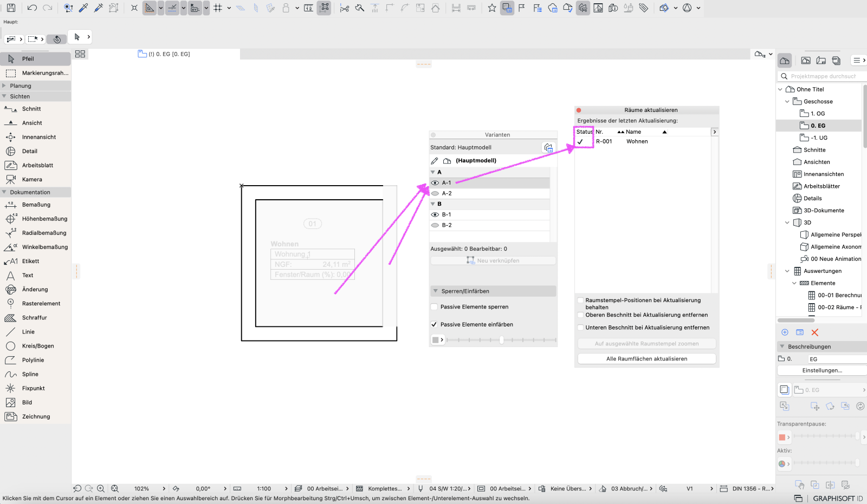Click the save icon in toolbar
The height and width of the screenshot is (504, 867).
(11, 8)
